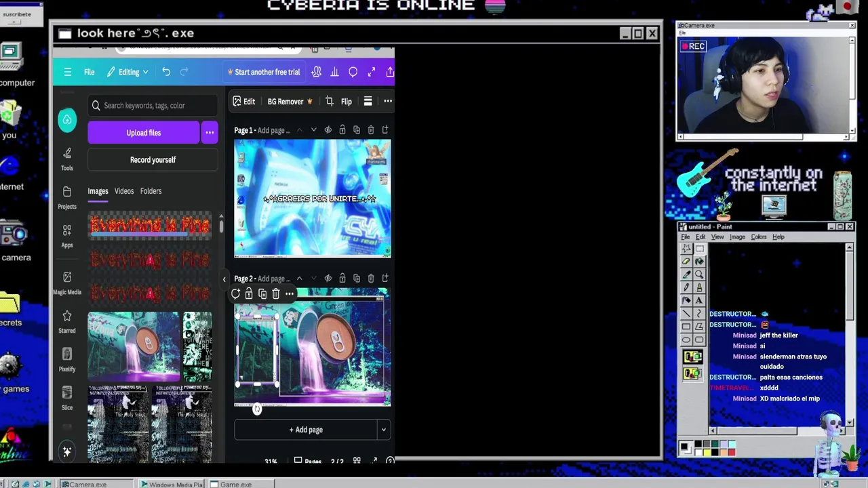Open the Canva hamburger menu
This screenshot has width=868, height=488.
coord(67,72)
